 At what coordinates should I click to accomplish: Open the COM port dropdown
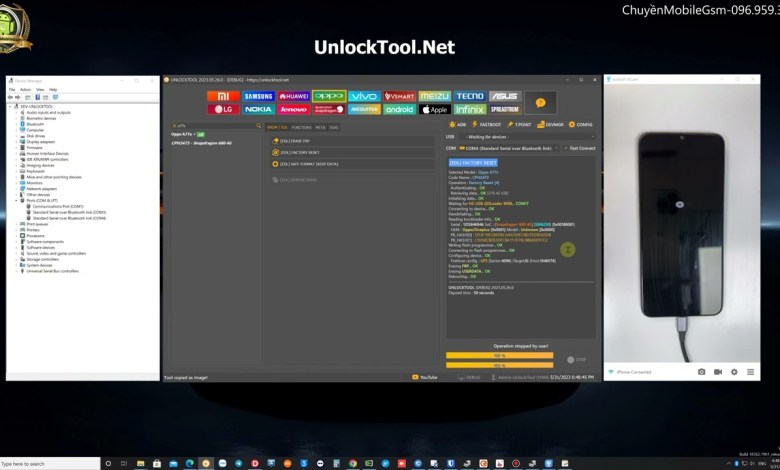pyautogui.click(x=508, y=148)
